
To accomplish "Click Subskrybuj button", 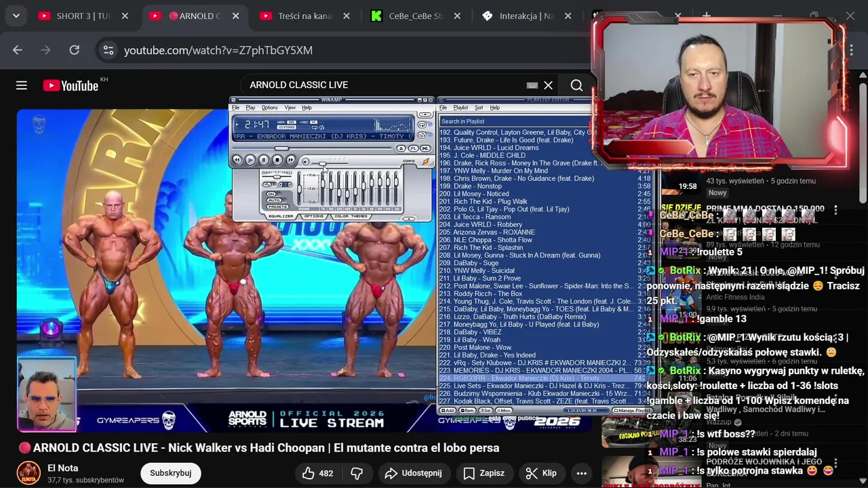I will [171, 473].
